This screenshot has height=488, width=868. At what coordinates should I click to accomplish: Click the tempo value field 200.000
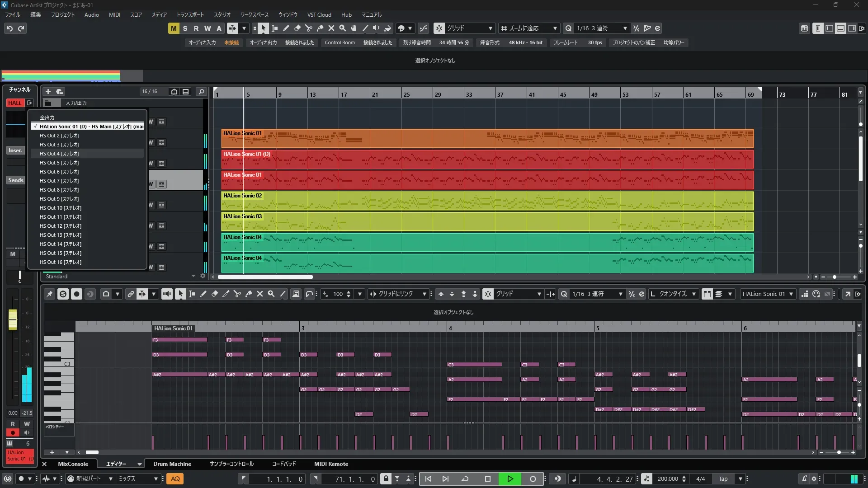pyautogui.click(x=667, y=479)
